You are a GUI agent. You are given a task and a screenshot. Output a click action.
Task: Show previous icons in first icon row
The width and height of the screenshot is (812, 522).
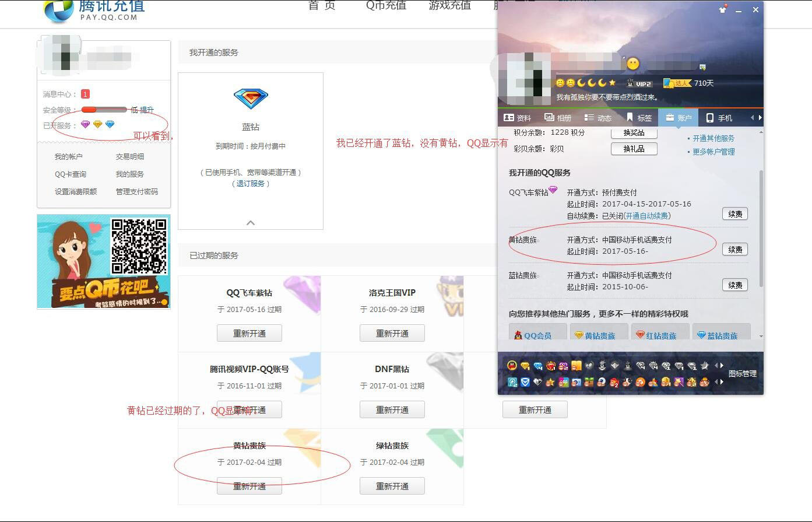point(716,365)
